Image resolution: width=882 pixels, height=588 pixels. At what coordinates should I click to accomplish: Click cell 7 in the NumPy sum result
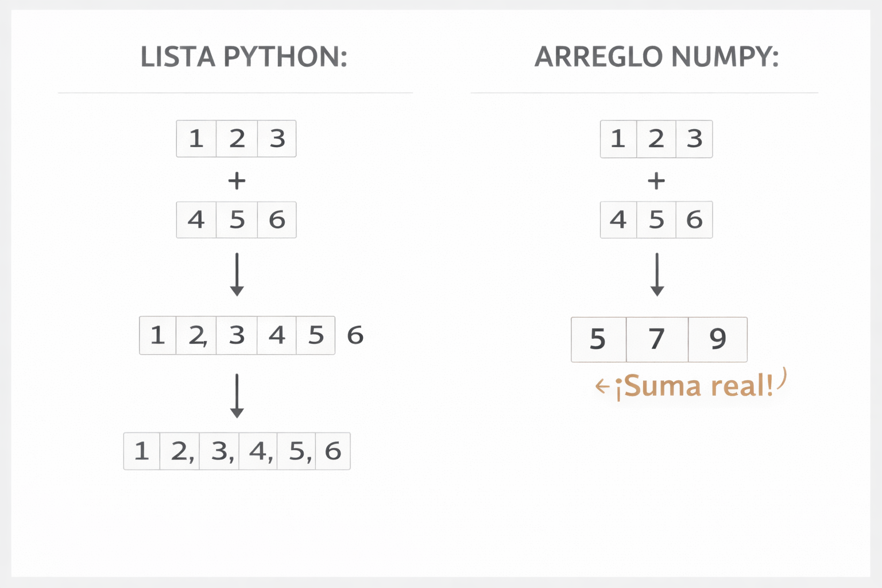click(657, 339)
